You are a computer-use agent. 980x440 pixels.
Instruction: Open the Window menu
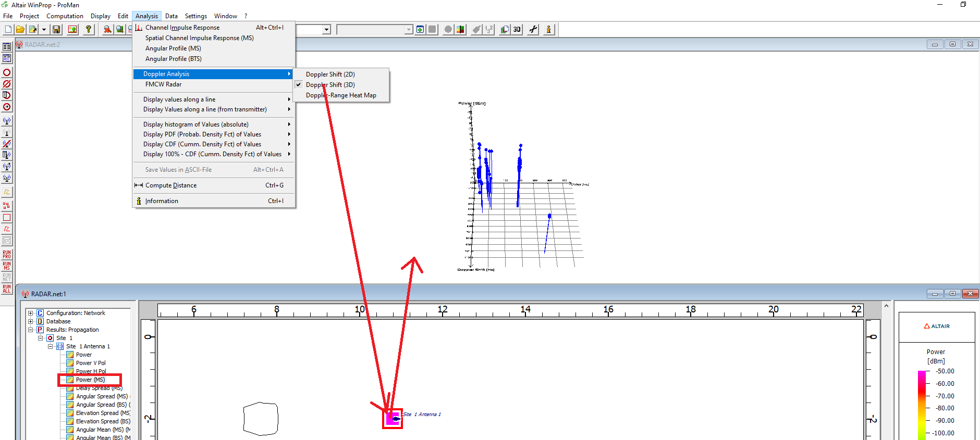pyautogui.click(x=225, y=16)
